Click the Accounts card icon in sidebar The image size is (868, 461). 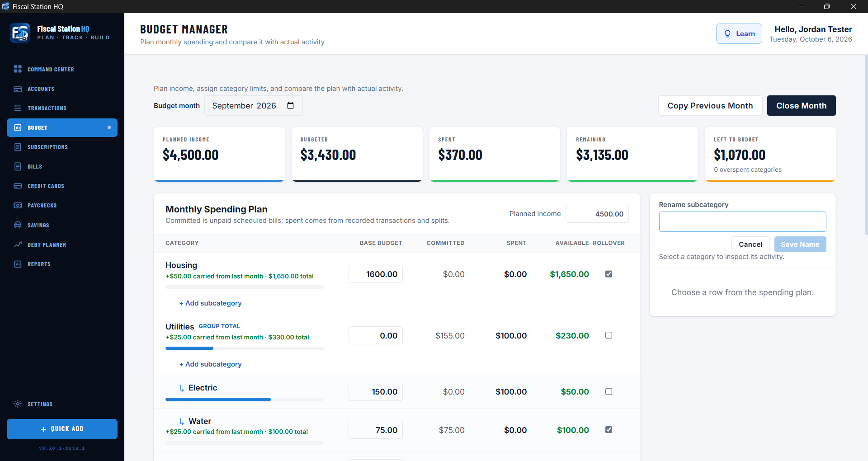[18, 89]
